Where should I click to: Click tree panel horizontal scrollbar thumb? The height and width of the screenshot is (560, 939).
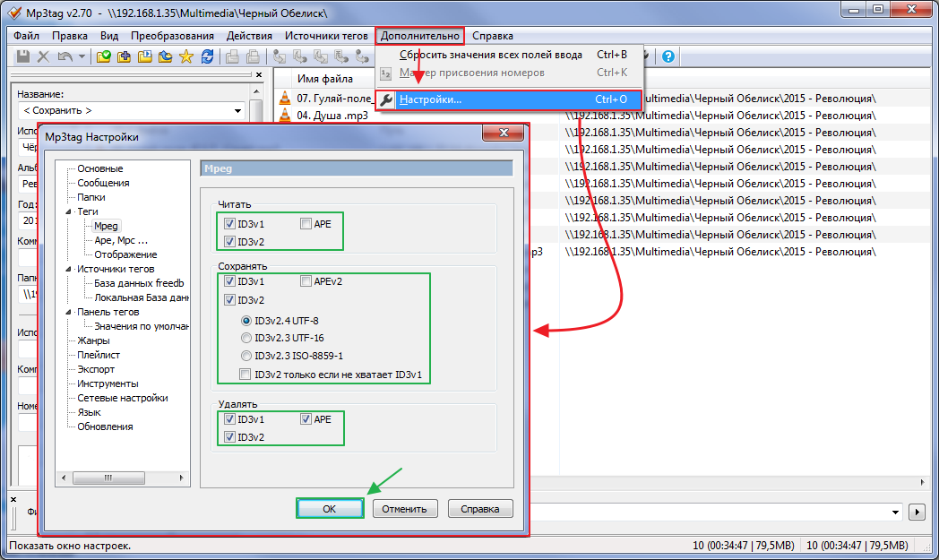point(108,478)
